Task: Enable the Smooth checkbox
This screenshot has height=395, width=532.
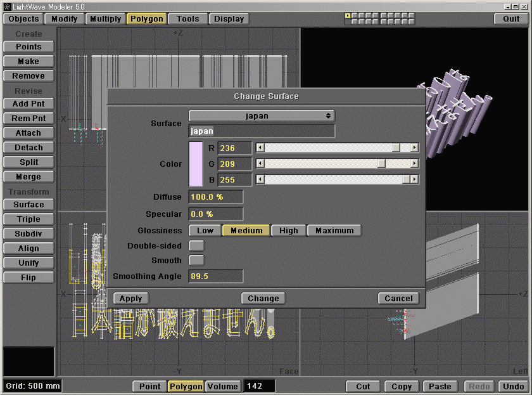Action: pyautogui.click(x=197, y=260)
